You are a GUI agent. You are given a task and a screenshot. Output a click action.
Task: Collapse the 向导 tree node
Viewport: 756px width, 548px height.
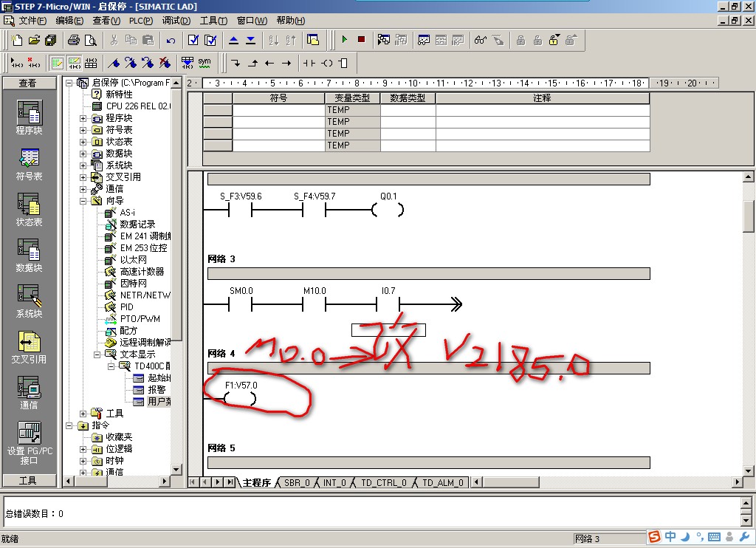click(x=83, y=201)
